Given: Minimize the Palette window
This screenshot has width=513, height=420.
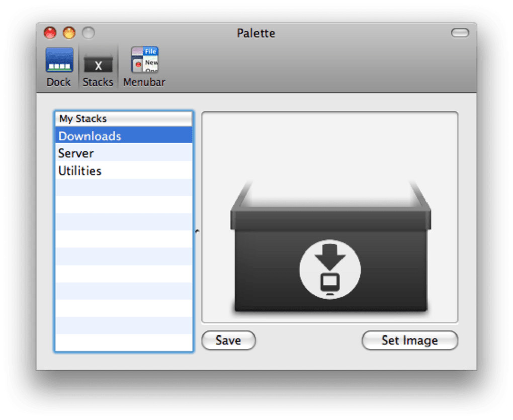Looking at the screenshot, I should pyautogui.click(x=69, y=33).
